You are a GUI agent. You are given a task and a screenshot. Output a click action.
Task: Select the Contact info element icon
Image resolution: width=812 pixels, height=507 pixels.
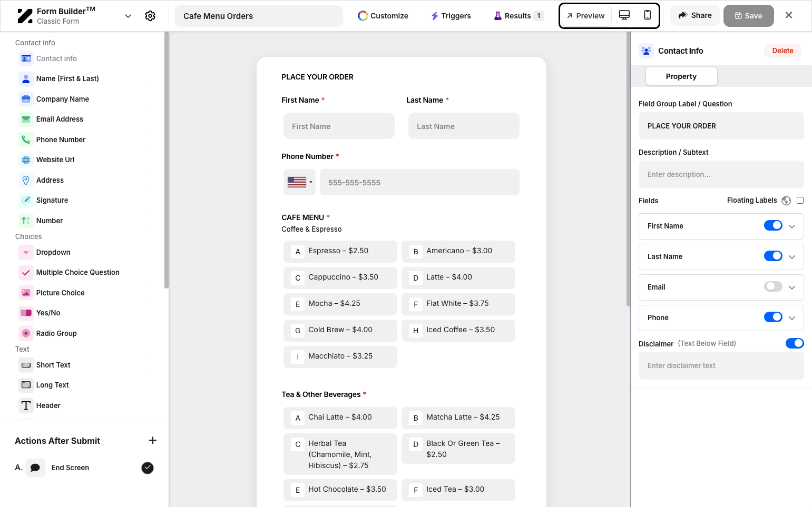point(26,58)
